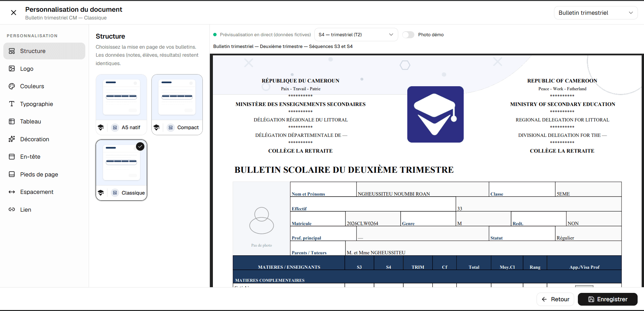This screenshot has height=311, width=644.
Task: Click the 'Moy.Cl' column header
Action: coord(507,263)
